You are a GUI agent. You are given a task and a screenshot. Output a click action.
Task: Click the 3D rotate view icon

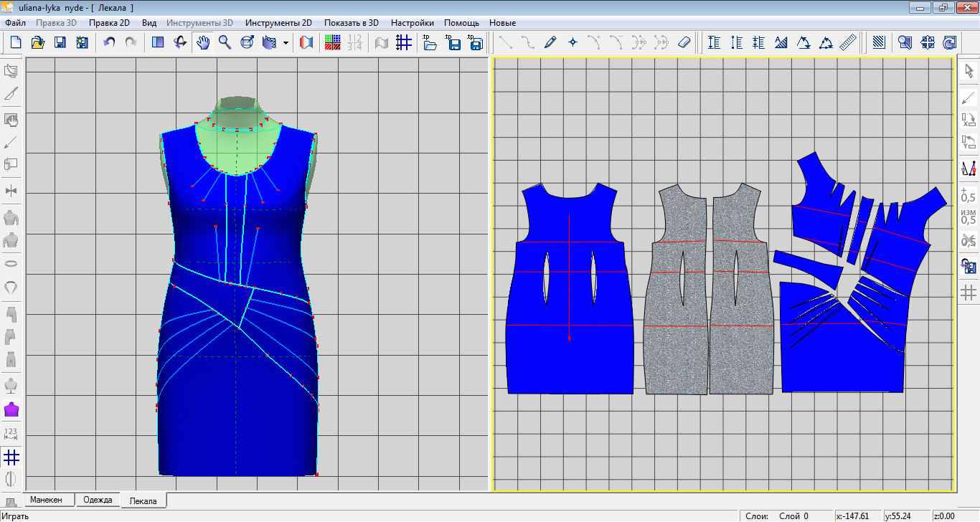coord(180,42)
